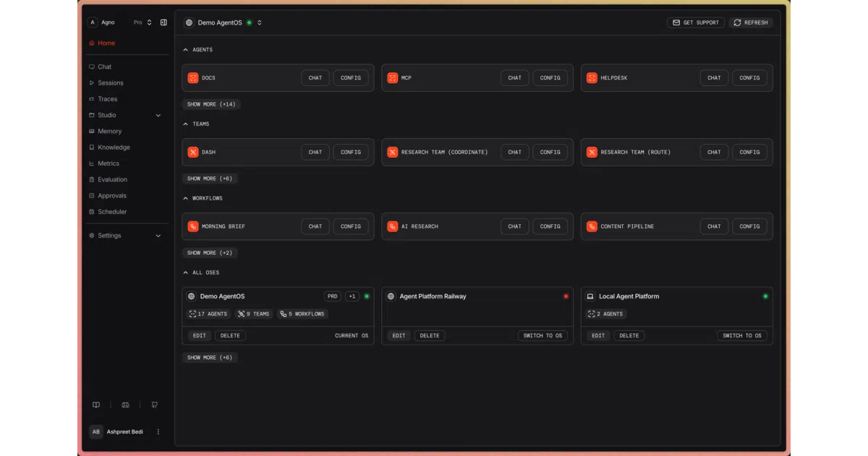Collapse the WORKFLOWS section chevron
This screenshot has width=868, height=456.
(x=186, y=198)
